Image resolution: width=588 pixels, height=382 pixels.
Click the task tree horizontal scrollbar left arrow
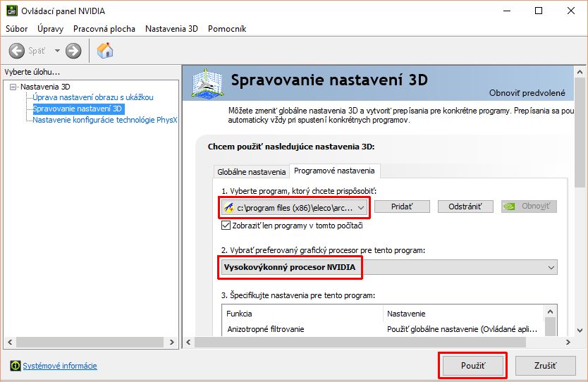(10, 342)
